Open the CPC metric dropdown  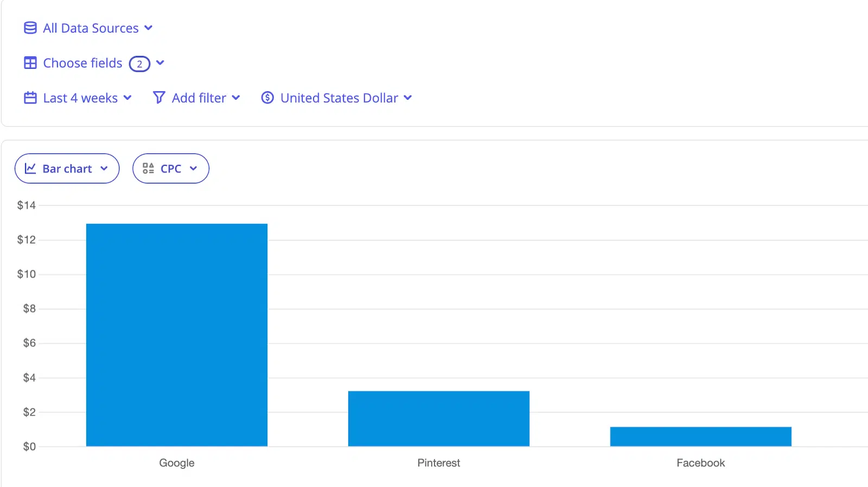171,169
